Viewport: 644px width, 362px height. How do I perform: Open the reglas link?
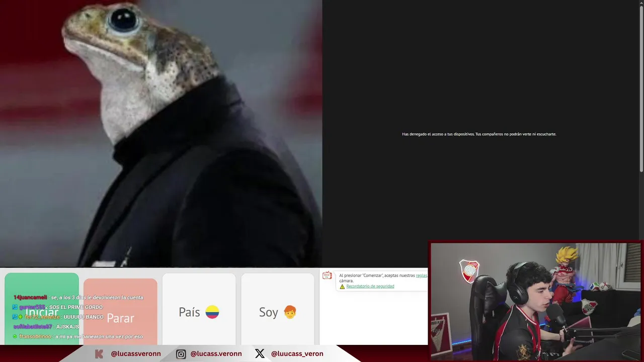[x=422, y=276]
